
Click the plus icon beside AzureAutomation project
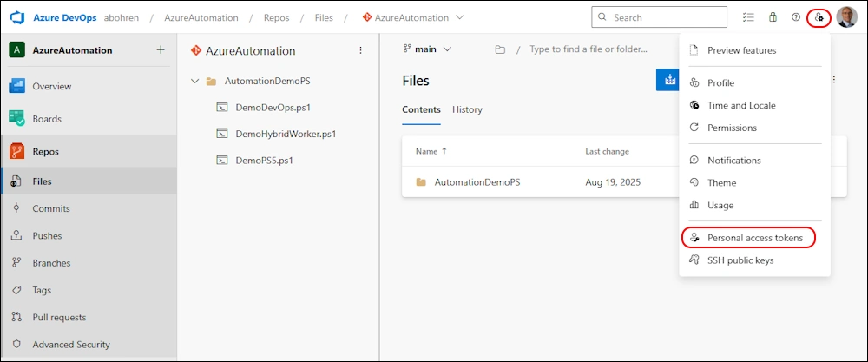pos(160,50)
